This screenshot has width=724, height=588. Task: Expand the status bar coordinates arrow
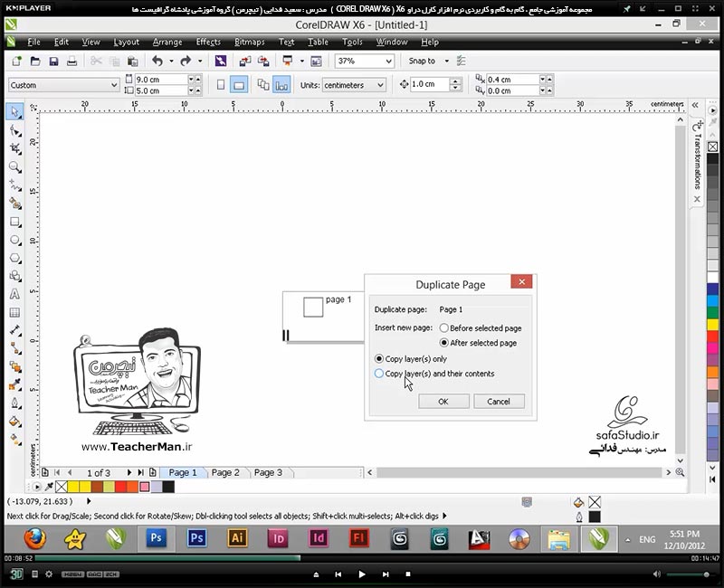(x=89, y=501)
